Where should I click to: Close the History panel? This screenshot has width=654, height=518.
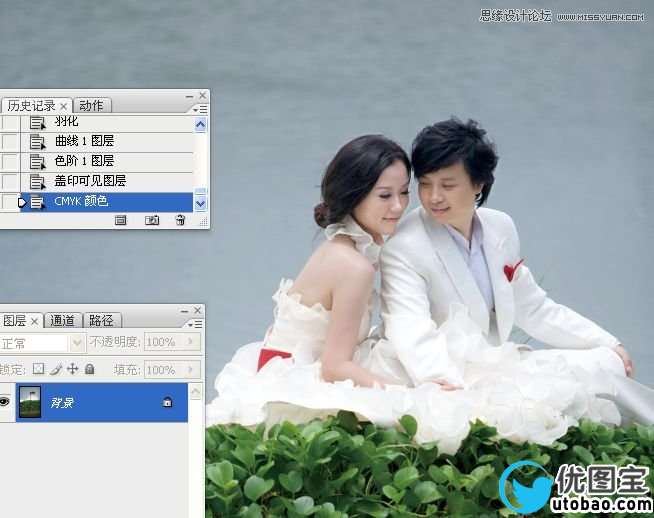[203, 96]
